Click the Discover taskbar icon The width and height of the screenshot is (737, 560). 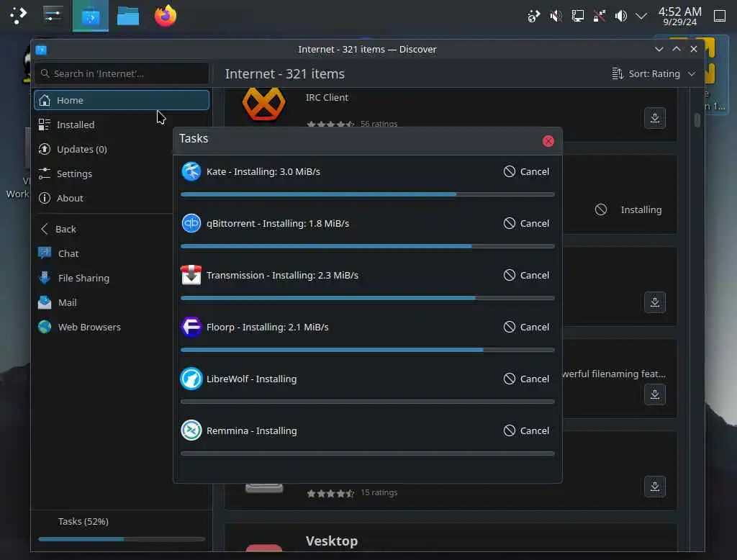90,17
